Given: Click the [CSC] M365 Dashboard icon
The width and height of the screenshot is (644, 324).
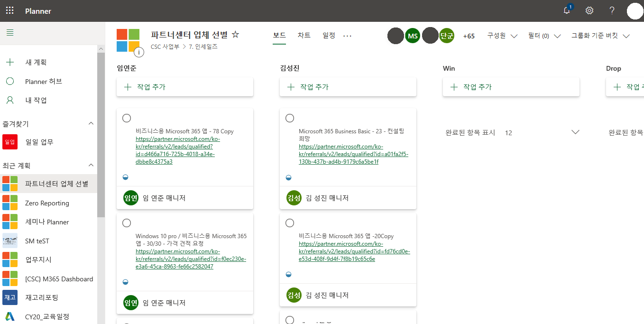Looking at the screenshot, I should 10,279.
